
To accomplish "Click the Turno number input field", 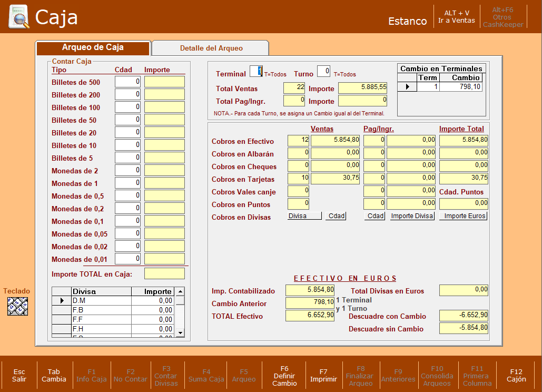I will (x=323, y=72).
